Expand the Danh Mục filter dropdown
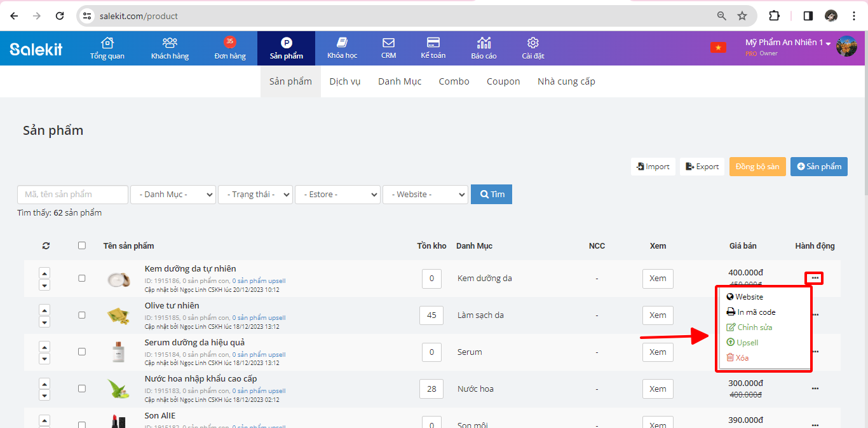The width and height of the screenshot is (868, 428). pos(173,195)
